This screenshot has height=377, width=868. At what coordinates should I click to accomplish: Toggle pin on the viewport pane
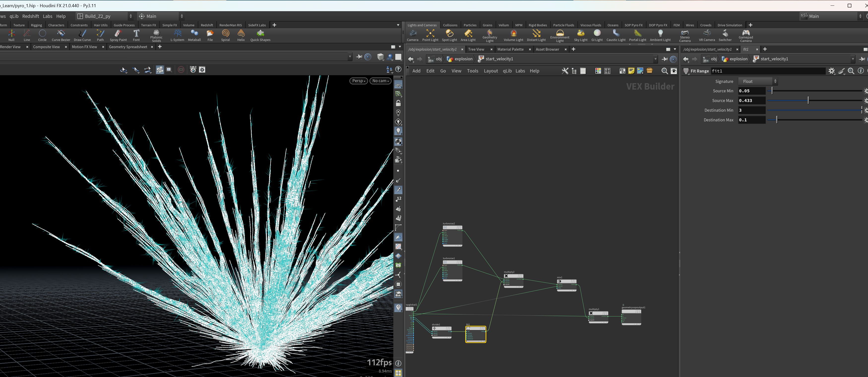tap(359, 57)
